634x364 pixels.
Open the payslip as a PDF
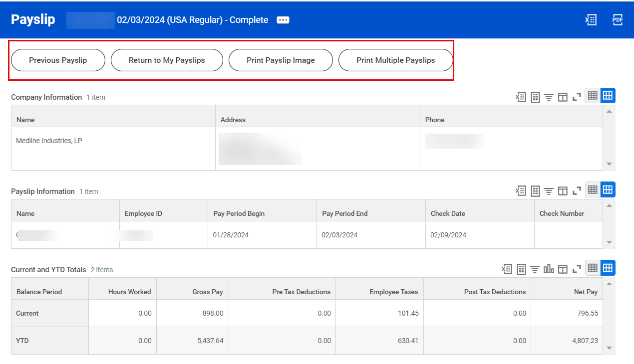point(618,19)
